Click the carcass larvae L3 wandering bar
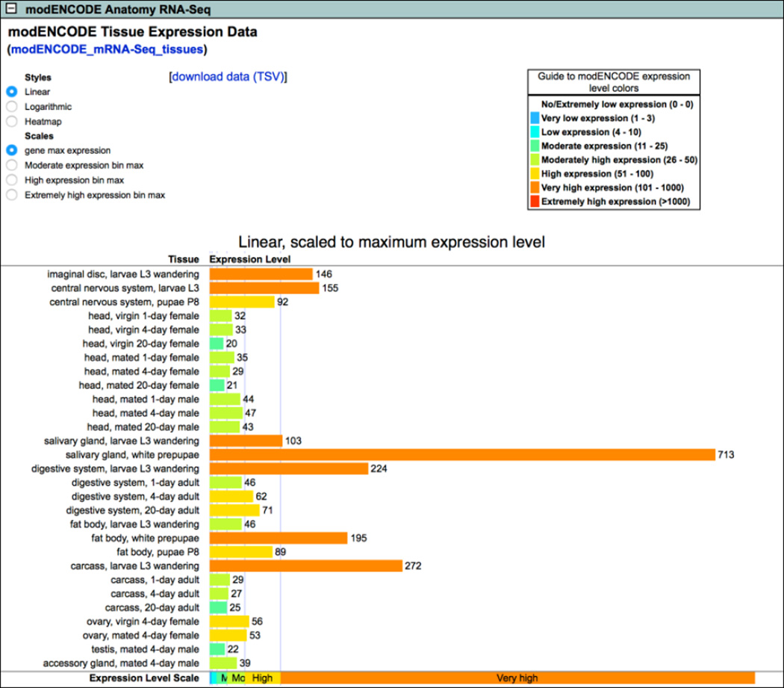The width and height of the screenshot is (784, 688). 305,565
